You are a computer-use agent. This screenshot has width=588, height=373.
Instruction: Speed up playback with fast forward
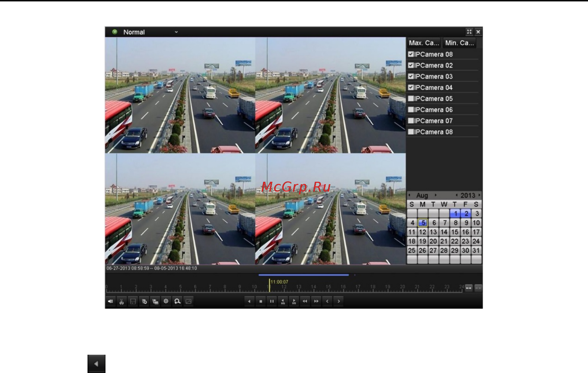pos(316,301)
